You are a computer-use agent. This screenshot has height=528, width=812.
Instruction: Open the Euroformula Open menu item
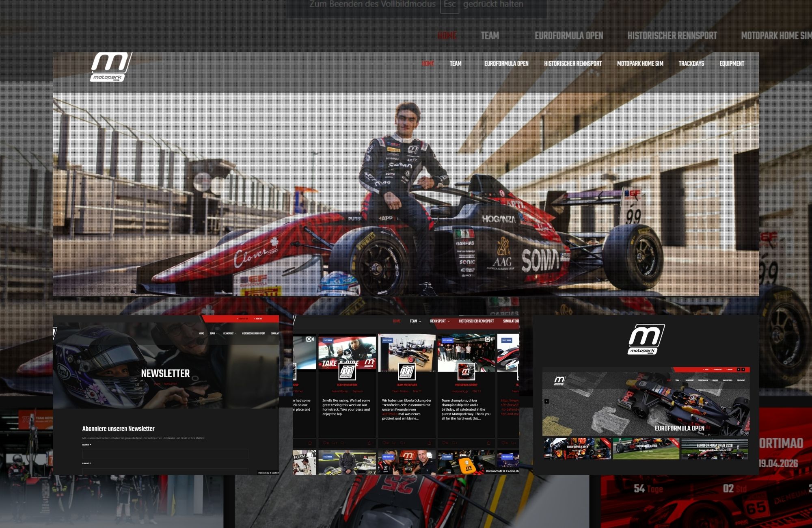pyautogui.click(x=506, y=64)
